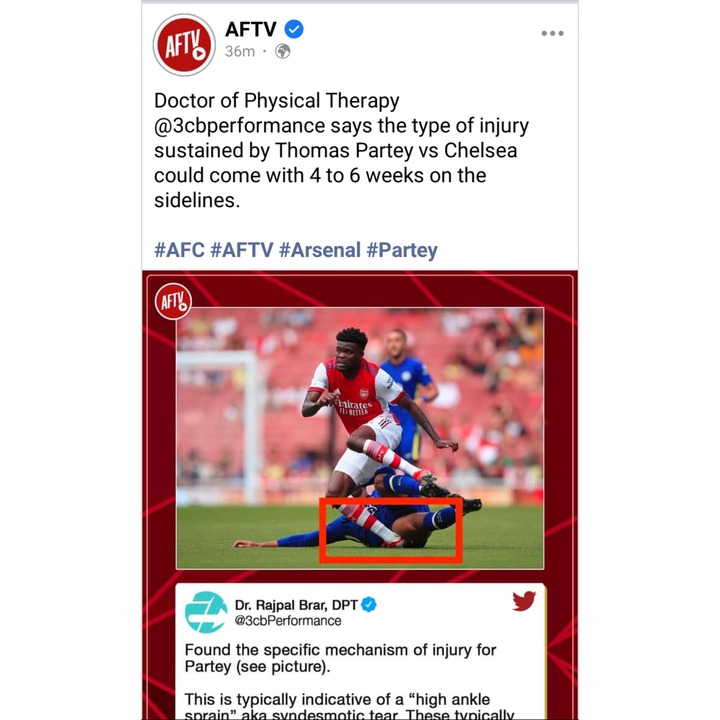Open the #Arsenal hashtag
The height and width of the screenshot is (720, 720).
(x=320, y=250)
